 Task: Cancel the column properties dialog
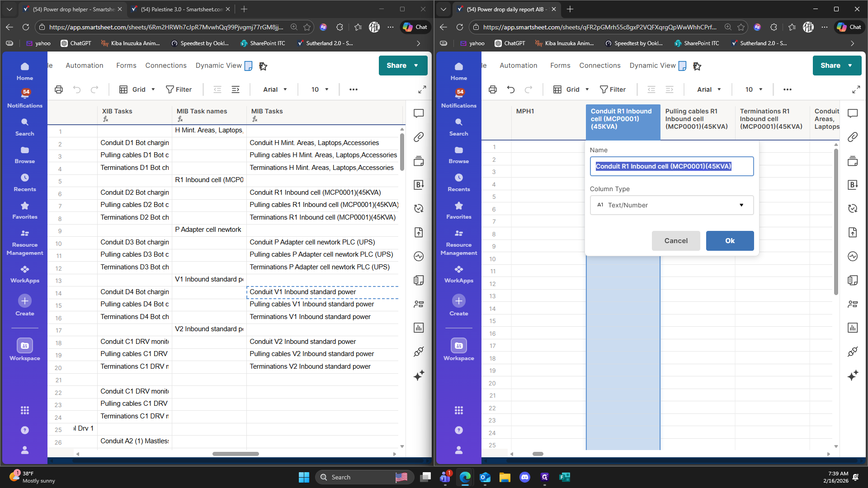click(676, 241)
